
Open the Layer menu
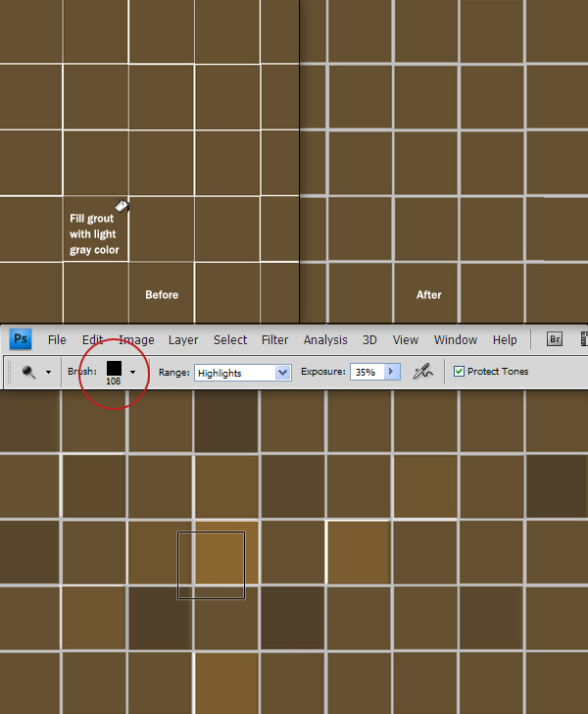point(183,340)
